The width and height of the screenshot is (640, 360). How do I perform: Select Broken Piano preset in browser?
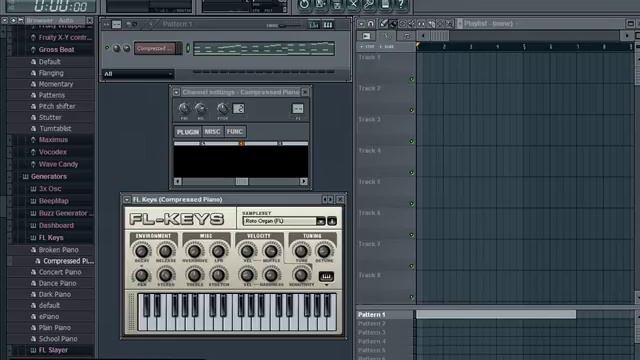click(x=58, y=250)
